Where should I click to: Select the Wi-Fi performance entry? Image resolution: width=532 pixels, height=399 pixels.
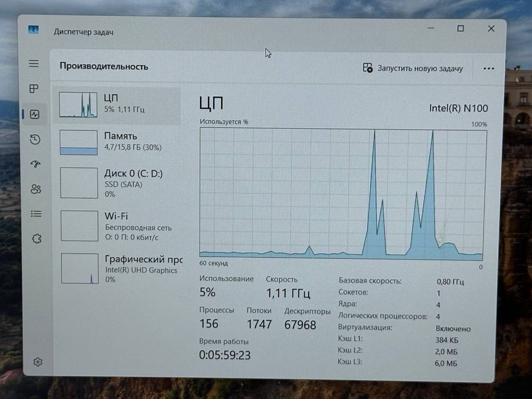pyautogui.click(x=118, y=226)
